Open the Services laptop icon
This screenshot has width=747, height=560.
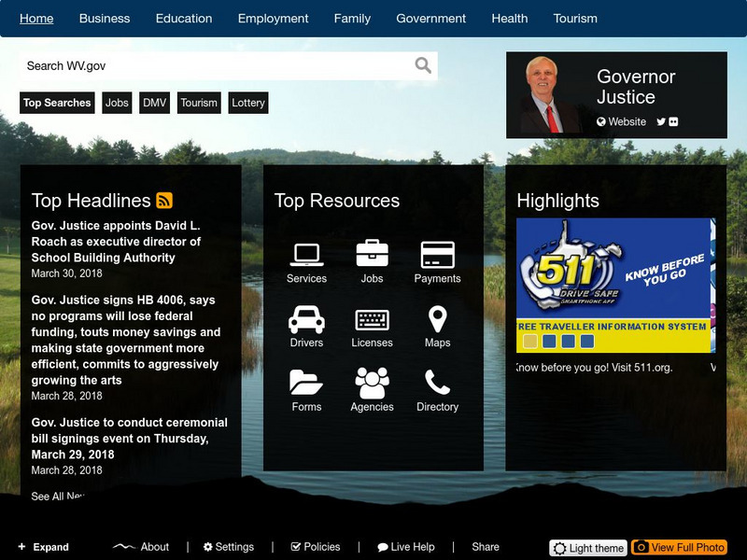(306, 254)
